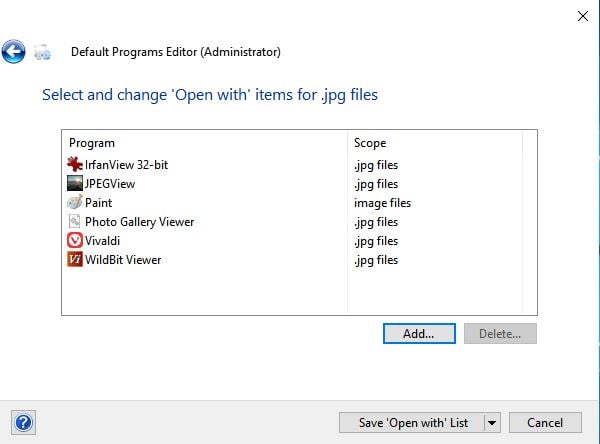This screenshot has height=444, width=600.
Task: Expand the Save 'Open with' List dropdown arrow
Action: (492, 423)
